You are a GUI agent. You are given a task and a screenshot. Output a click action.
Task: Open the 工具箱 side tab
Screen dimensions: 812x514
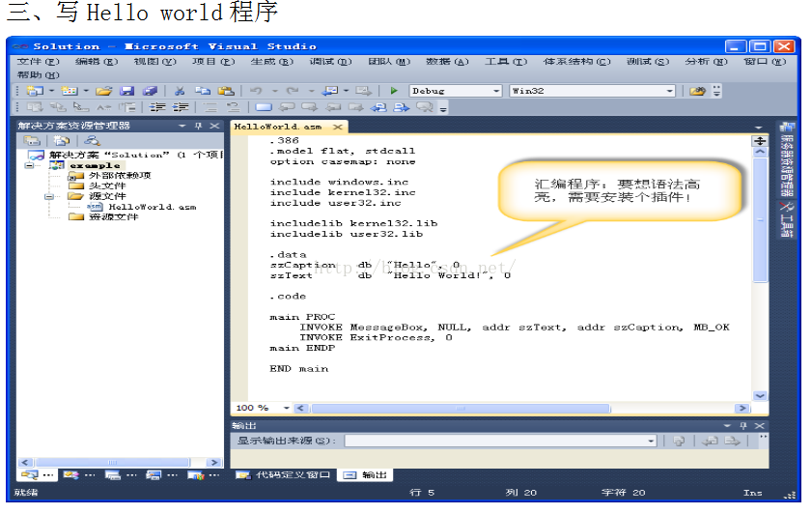coord(787,219)
